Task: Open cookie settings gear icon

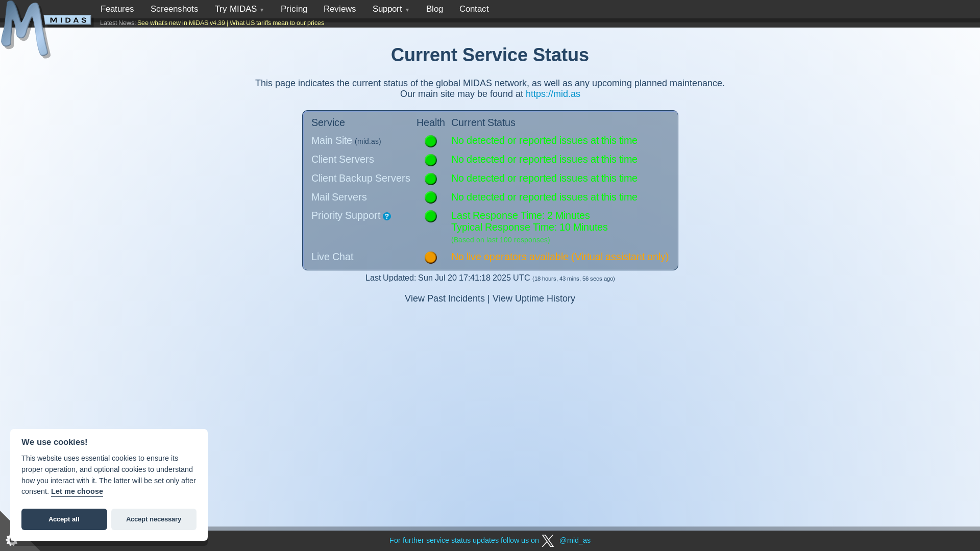Action: (x=11, y=540)
